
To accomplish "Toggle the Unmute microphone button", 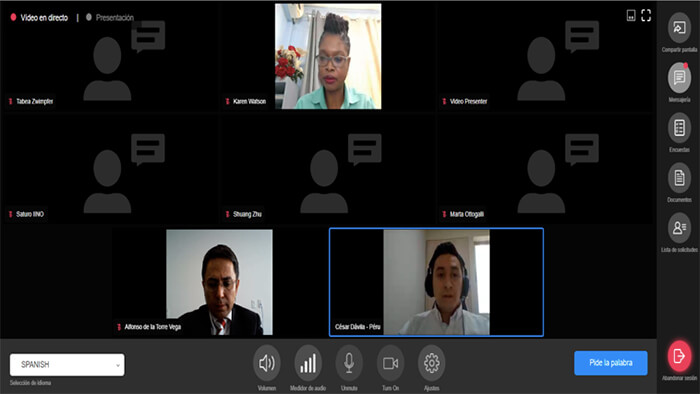I will [x=349, y=363].
